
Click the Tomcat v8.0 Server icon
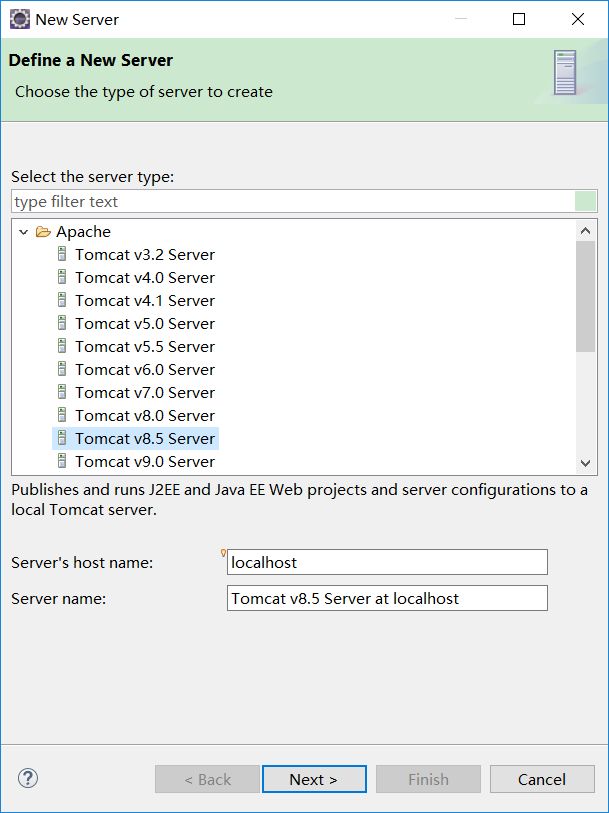(x=62, y=415)
